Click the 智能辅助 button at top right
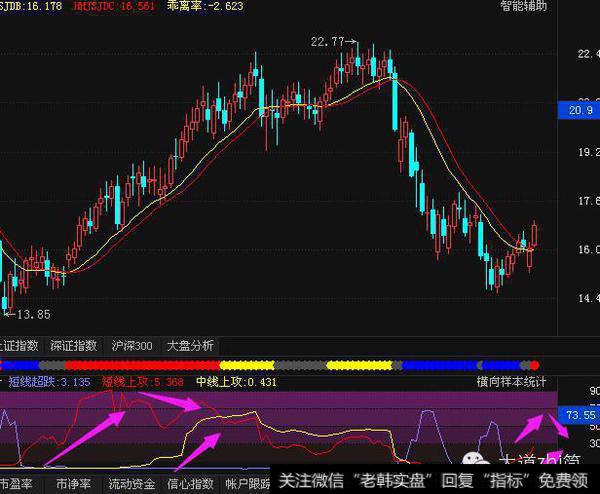Screen dimensions: 600x494 click(x=524, y=6)
